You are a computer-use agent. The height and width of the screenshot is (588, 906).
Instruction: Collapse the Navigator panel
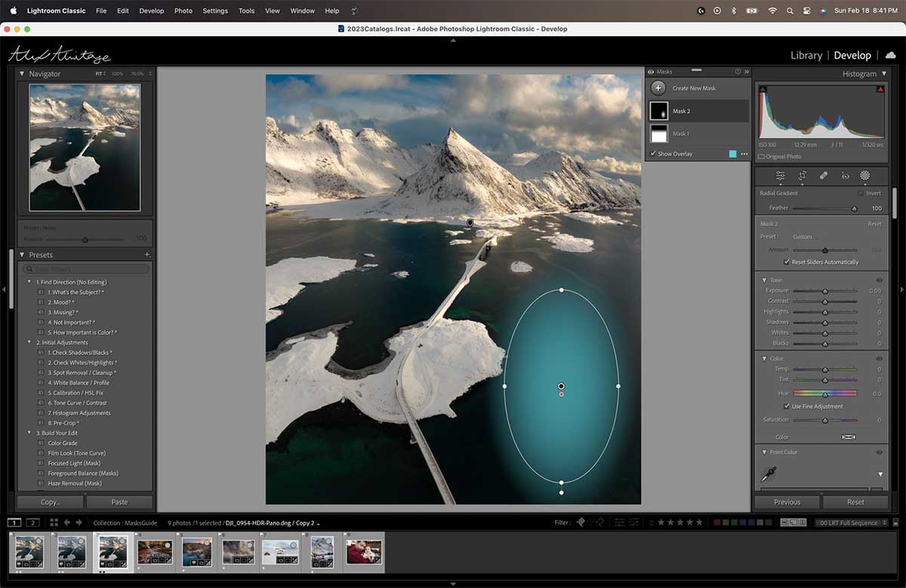click(x=22, y=74)
